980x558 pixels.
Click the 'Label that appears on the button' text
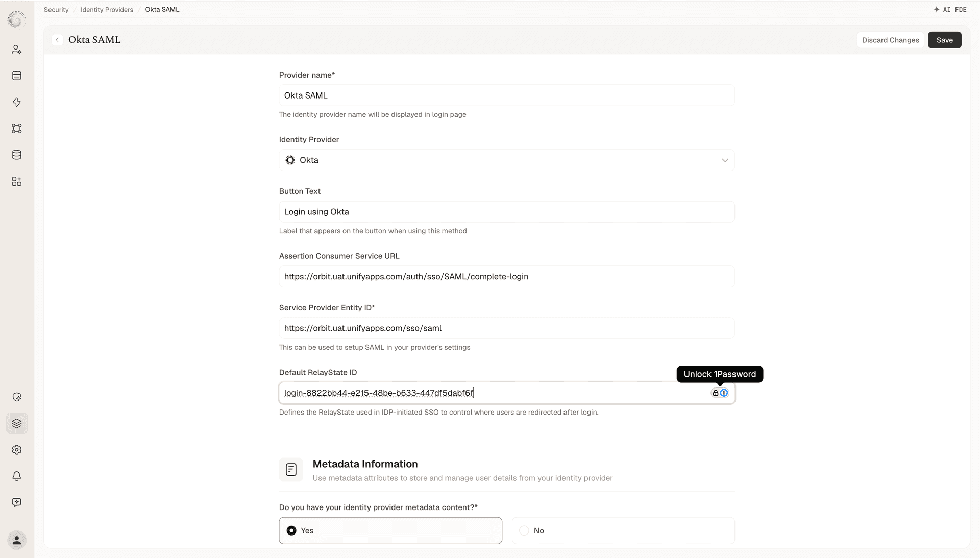pos(373,231)
